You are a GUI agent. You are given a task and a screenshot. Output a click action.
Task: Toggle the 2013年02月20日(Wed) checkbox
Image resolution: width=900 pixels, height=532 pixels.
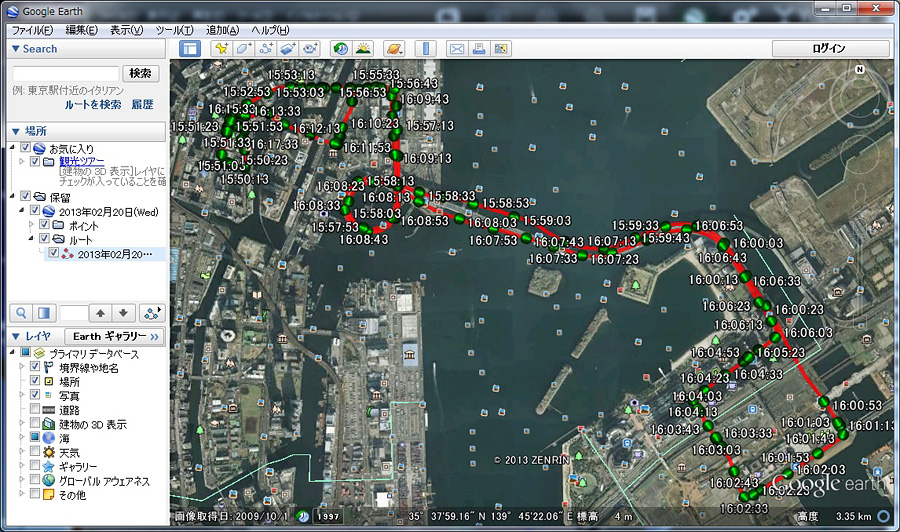pyautogui.click(x=34, y=211)
